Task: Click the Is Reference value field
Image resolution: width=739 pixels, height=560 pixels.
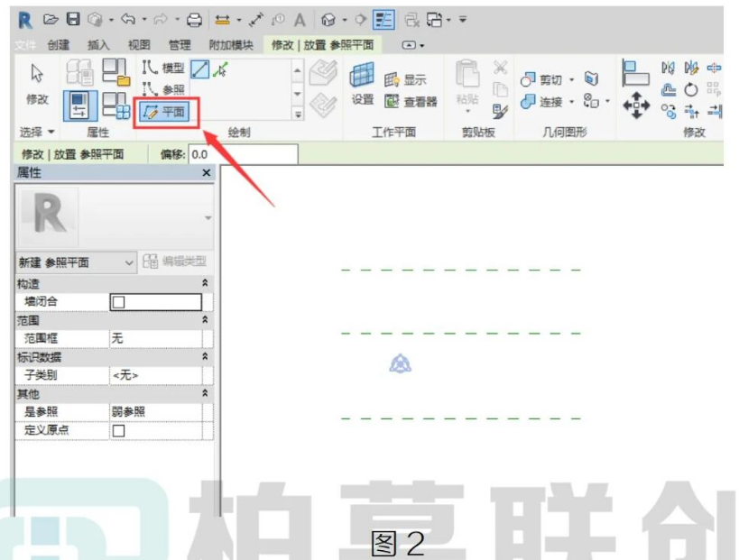Action: tap(156, 412)
